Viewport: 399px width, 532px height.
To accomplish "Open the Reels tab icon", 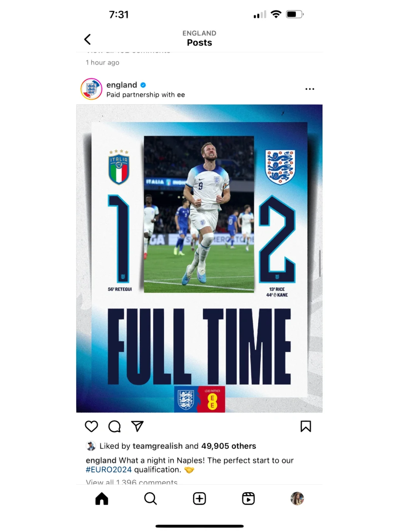I will coord(248,499).
